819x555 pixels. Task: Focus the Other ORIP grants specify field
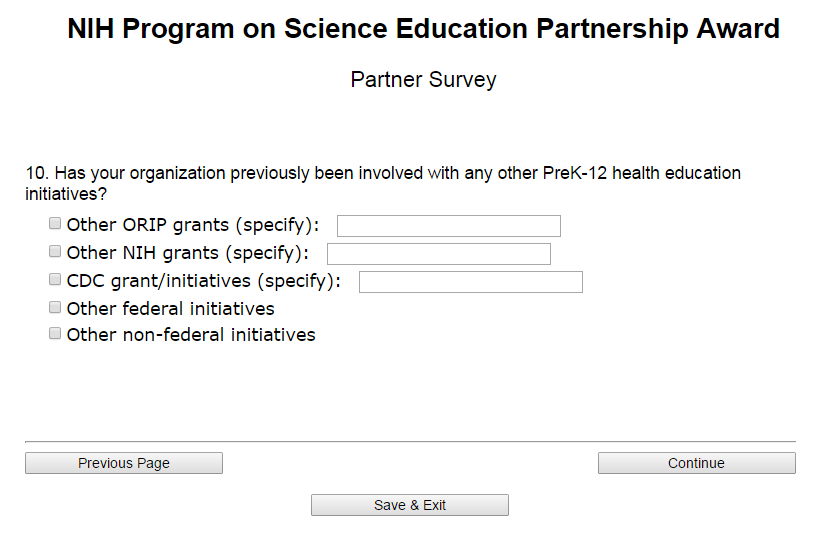click(448, 226)
